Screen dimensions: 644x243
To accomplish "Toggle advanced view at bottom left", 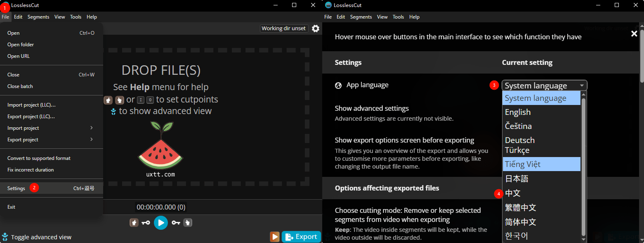I will (37, 237).
